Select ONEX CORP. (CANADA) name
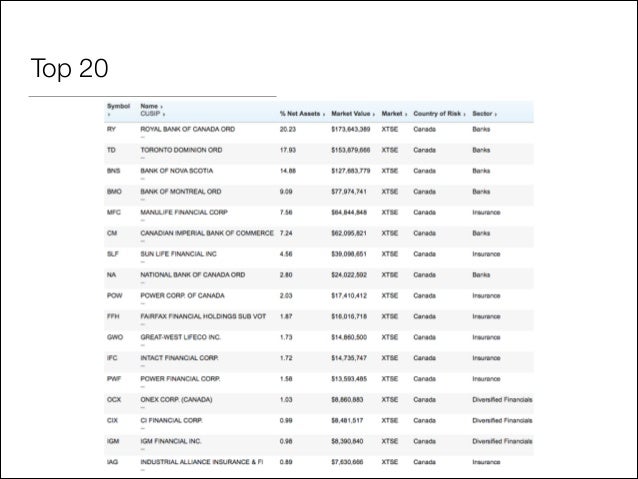638x479 pixels. tap(176, 400)
